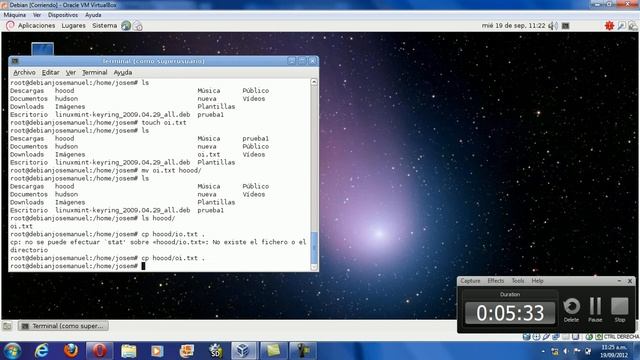Click scrollbar down arrow in Terminal

click(x=314, y=267)
